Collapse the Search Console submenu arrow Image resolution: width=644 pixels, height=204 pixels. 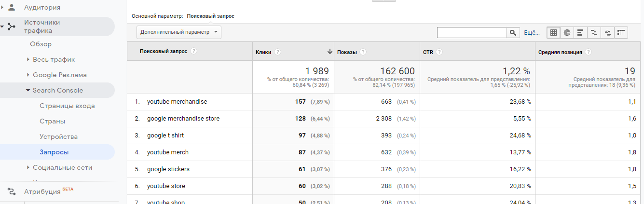pyautogui.click(x=28, y=90)
